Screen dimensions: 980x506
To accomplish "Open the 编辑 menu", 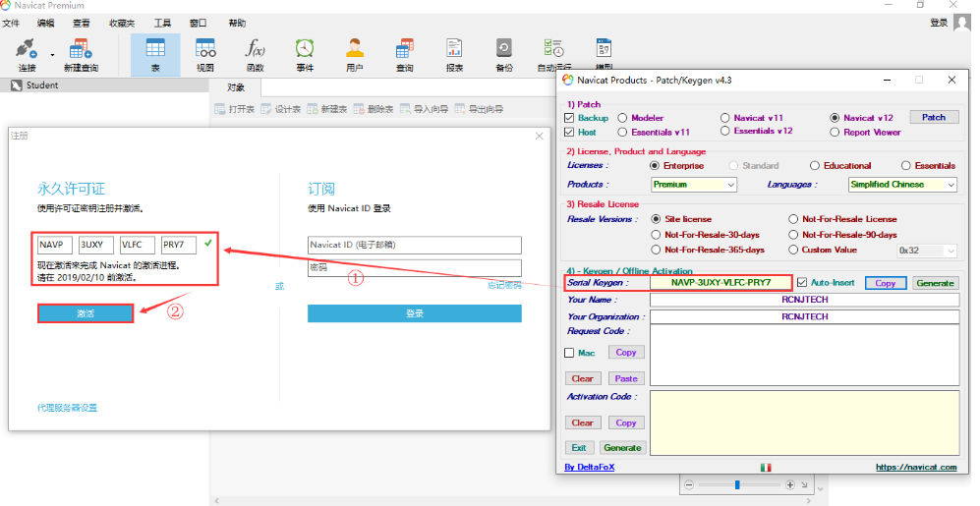I will pos(45,24).
